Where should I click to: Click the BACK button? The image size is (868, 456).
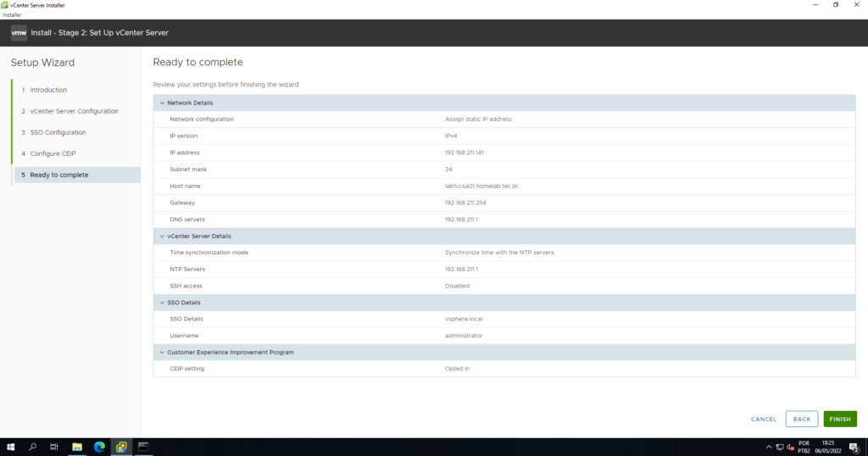click(802, 419)
